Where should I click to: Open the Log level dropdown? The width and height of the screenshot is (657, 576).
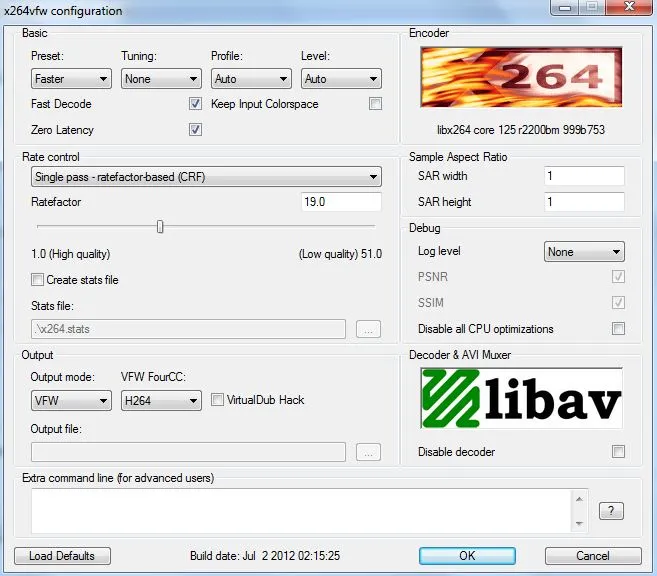[x=584, y=252]
